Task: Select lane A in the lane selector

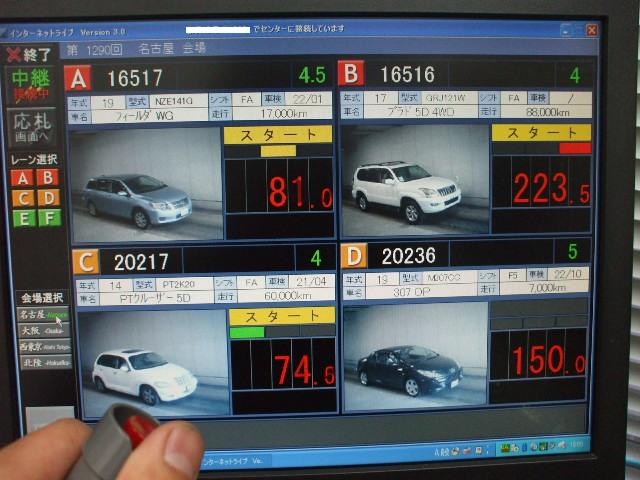Action: click(x=22, y=177)
